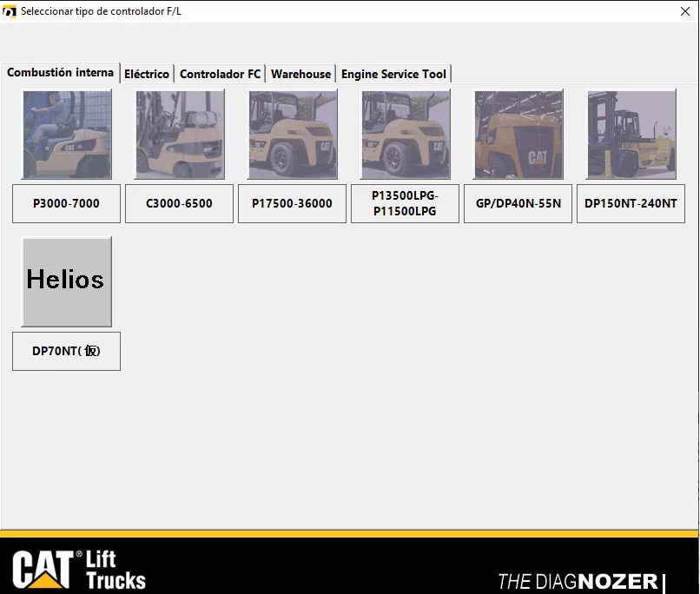Open the Controlador FC tab
The image size is (700, 594).
(x=220, y=74)
